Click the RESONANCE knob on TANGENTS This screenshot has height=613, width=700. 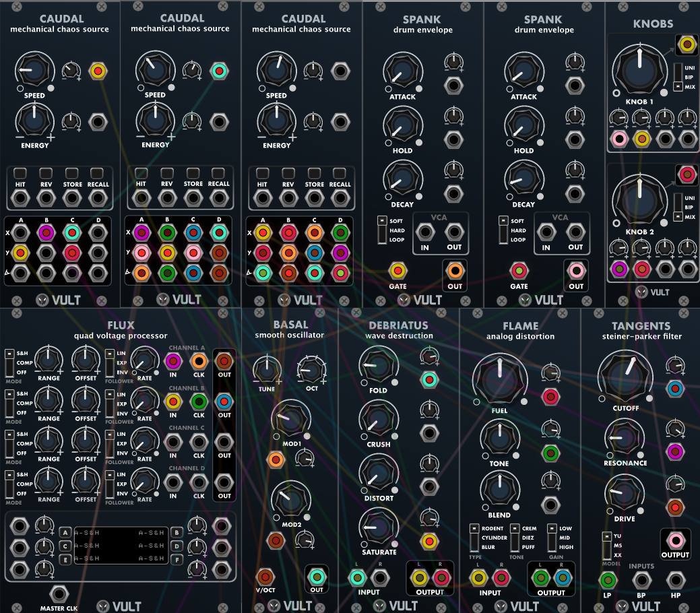tap(624, 438)
